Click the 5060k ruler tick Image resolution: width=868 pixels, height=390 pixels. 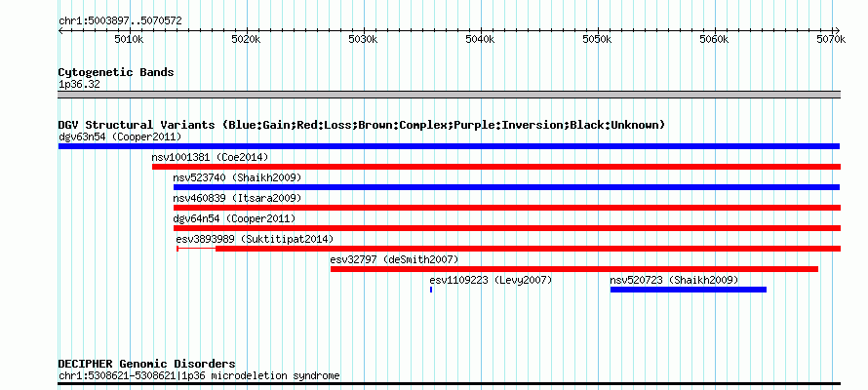pos(713,39)
